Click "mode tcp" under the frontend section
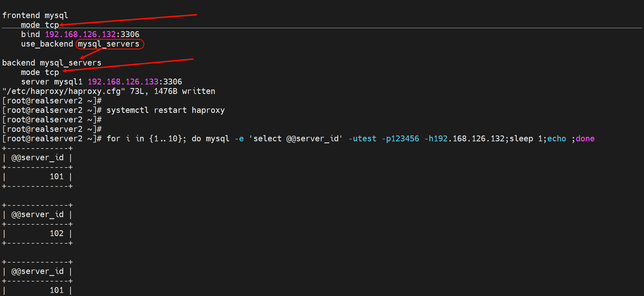Image resolution: width=644 pixels, height=296 pixels. (40, 25)
